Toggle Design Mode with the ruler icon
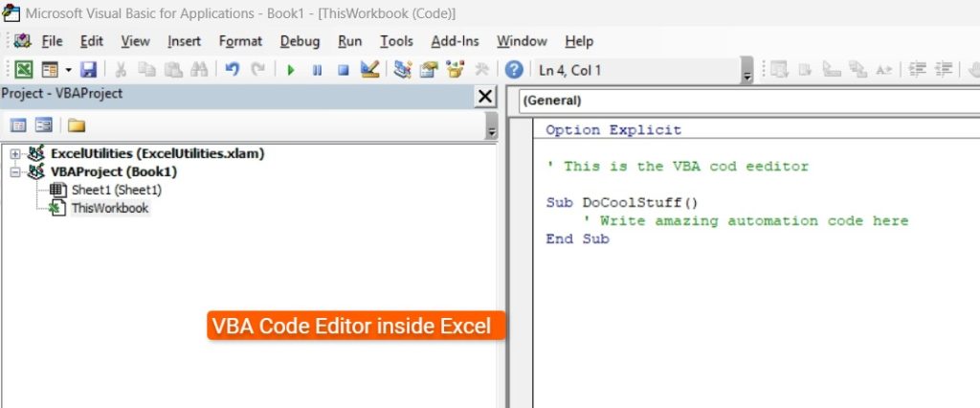 point(370,70)
